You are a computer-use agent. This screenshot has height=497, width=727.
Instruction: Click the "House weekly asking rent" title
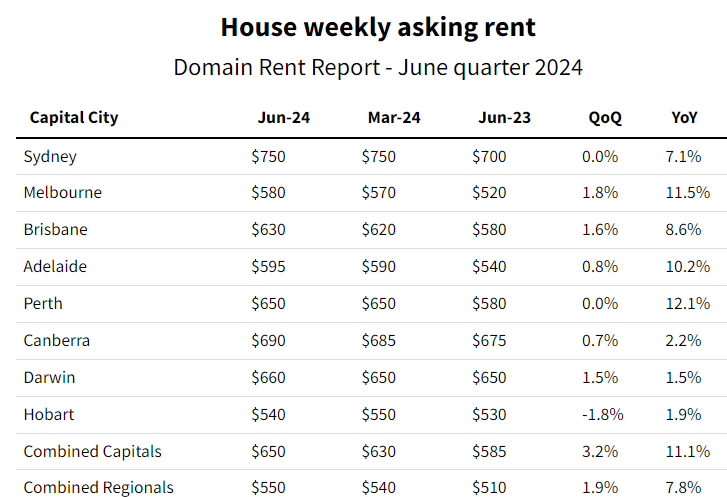click(x=378, y=27)
